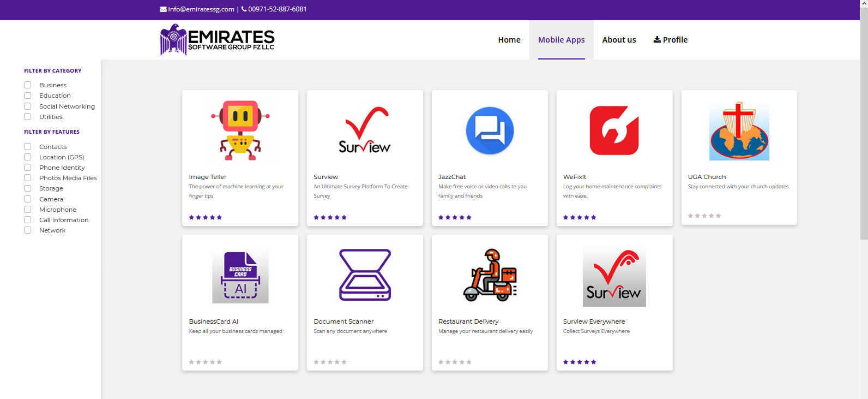This screenshot has height=399, width=868.
Task: Select the Storage feature checkbox
Action: [27, 188]
